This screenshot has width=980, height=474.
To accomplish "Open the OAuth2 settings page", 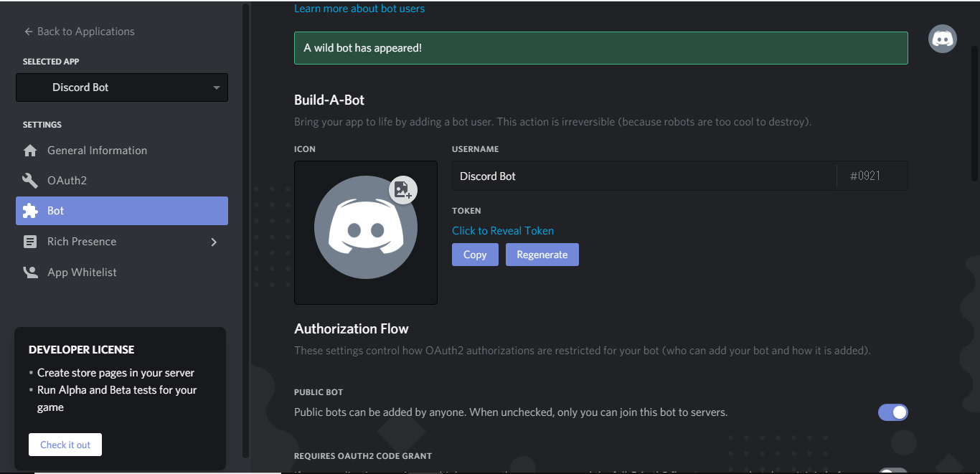I will [x=122, y=181].
